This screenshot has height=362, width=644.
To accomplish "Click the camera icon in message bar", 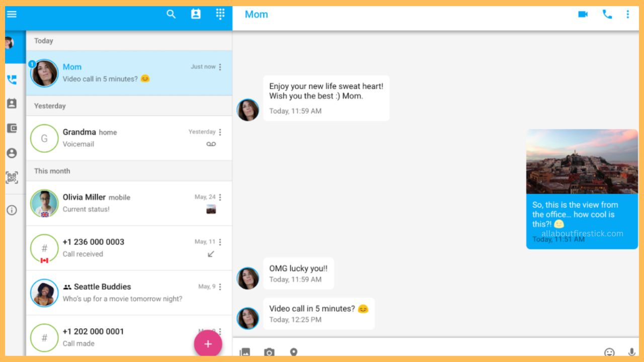I will [x=269, y=352].
